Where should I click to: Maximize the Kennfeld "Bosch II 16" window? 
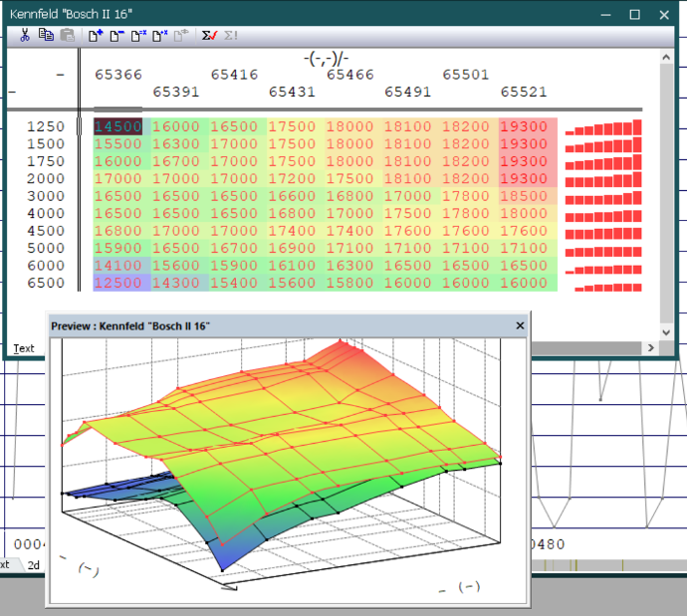(635, 15)
